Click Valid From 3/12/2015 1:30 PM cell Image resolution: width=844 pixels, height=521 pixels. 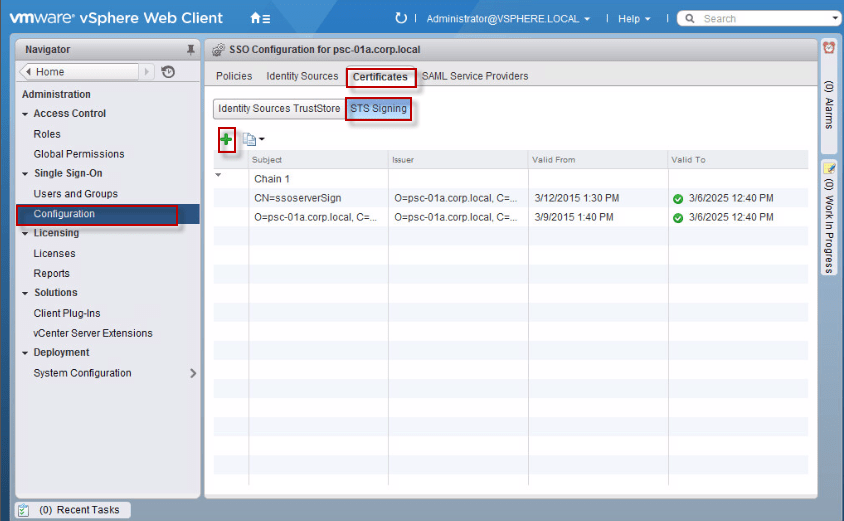576,198
